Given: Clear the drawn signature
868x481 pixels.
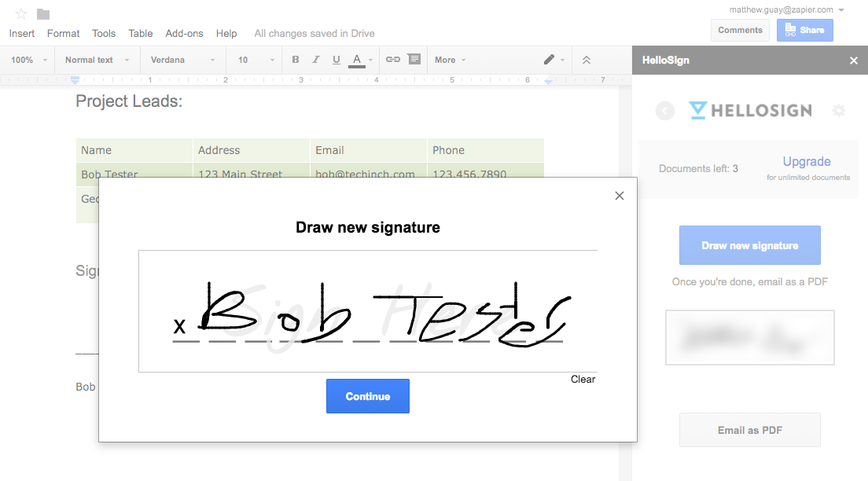Looking at the screenshot, I should point(583,380).
